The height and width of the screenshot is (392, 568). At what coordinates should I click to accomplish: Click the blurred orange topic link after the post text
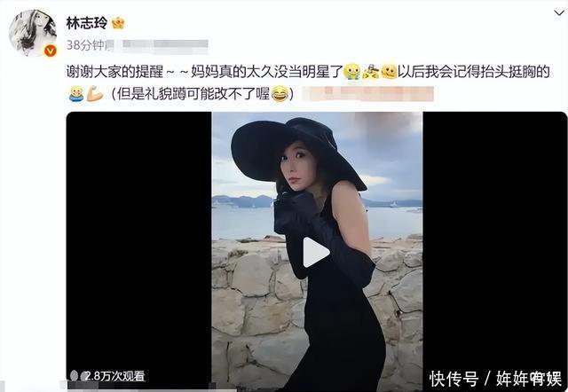pos(368,94)
